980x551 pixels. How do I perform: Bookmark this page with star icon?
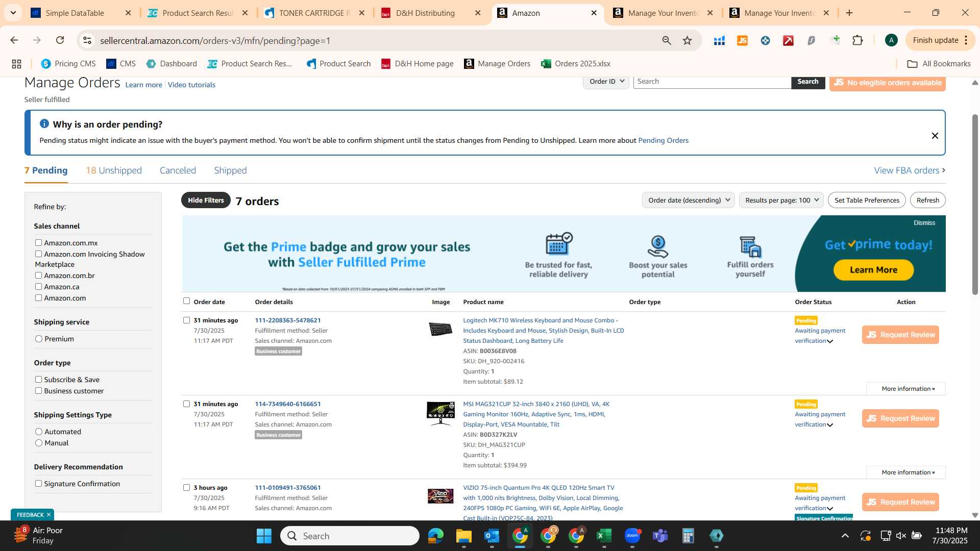click(688, 40)
